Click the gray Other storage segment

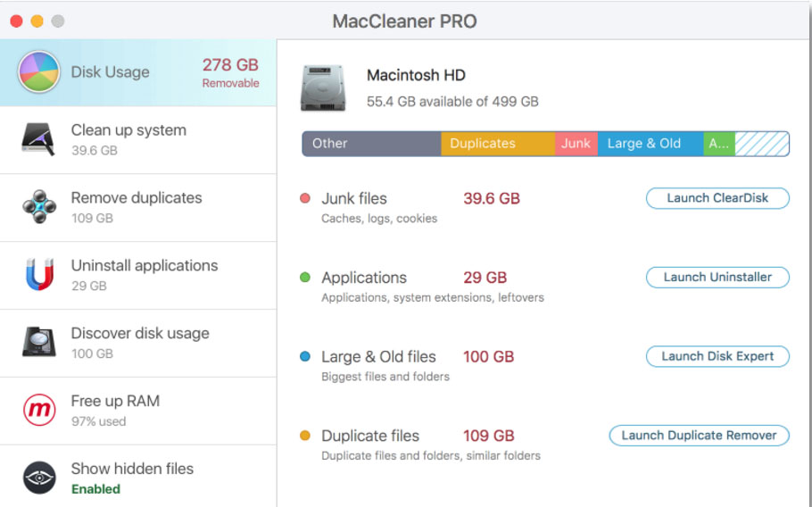tap(371, 144)
